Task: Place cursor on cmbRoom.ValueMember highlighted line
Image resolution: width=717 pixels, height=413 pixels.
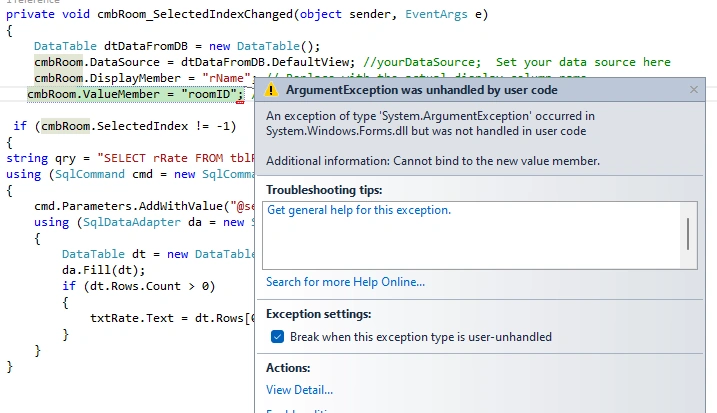Action: (x=135, y=94)
